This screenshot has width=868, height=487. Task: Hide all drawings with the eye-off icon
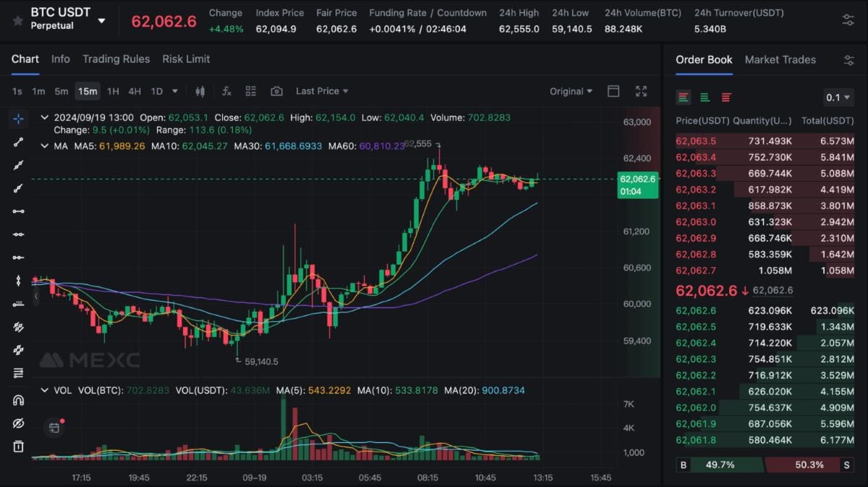[17, 423]
